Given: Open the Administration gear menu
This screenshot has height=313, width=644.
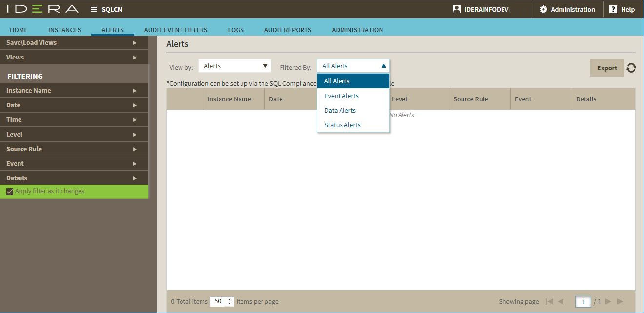Looking at the screenshot, I should [x=567, y=9].
